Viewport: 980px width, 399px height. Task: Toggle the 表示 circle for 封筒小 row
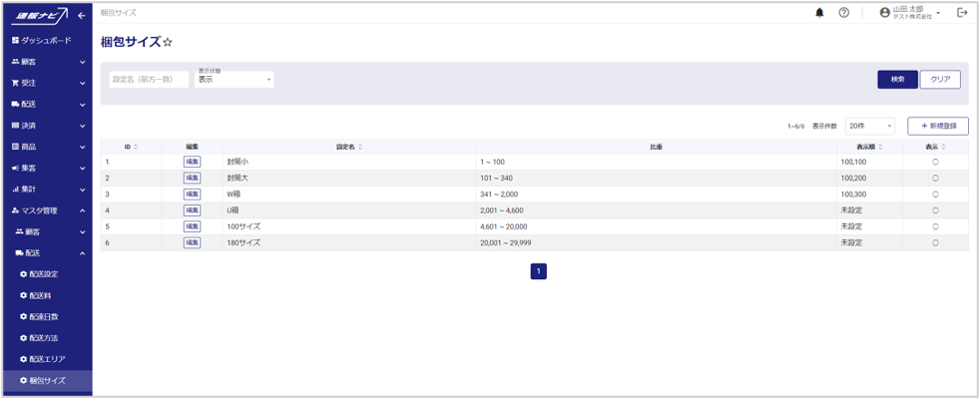935,162
